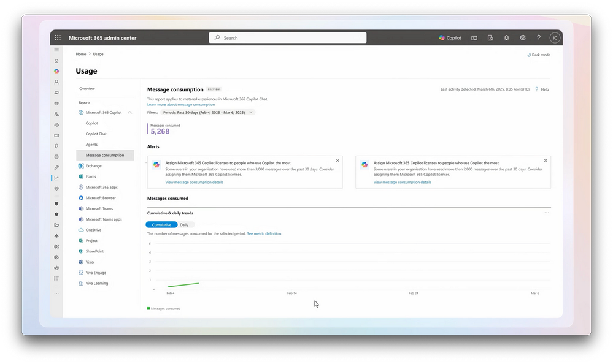Image resolution: width=613 pixels, height=364 pixels.
Task: Open the Cloud Shell terminal icon
Action: [x=474, y=38]
